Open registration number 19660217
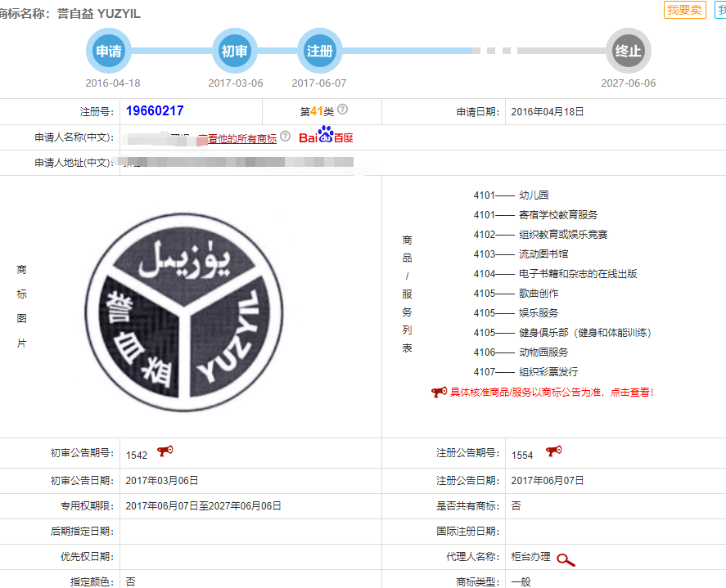 pyautogui.click(x=155, y=111)
